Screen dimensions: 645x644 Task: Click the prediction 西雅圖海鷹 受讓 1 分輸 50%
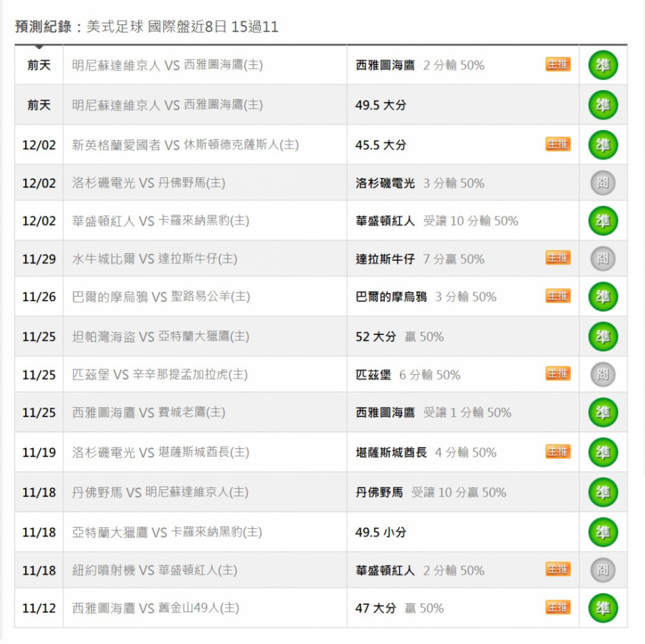click(x=434, y=412)
